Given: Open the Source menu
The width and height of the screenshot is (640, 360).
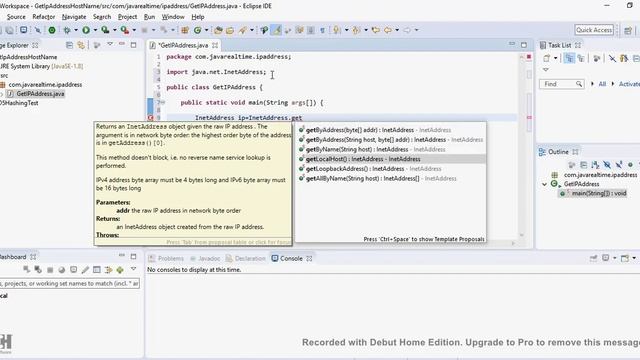Looking at the screenshot, I should pyautogui.click(x=16, y=17).
